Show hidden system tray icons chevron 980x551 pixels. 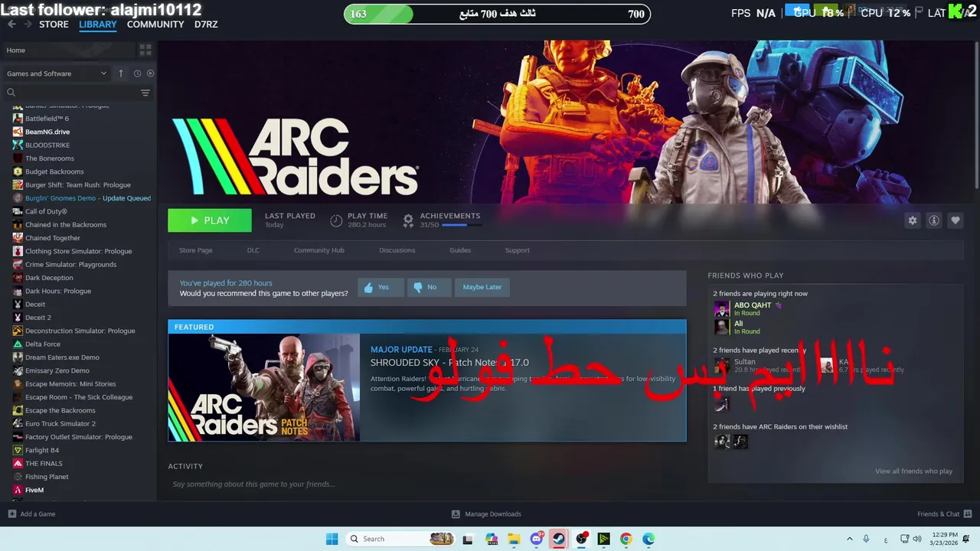849,539
